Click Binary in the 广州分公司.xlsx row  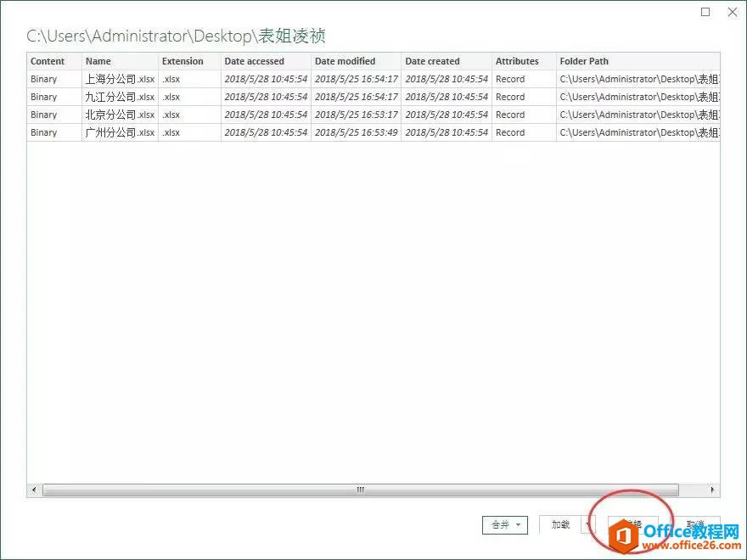click(54, 132)
